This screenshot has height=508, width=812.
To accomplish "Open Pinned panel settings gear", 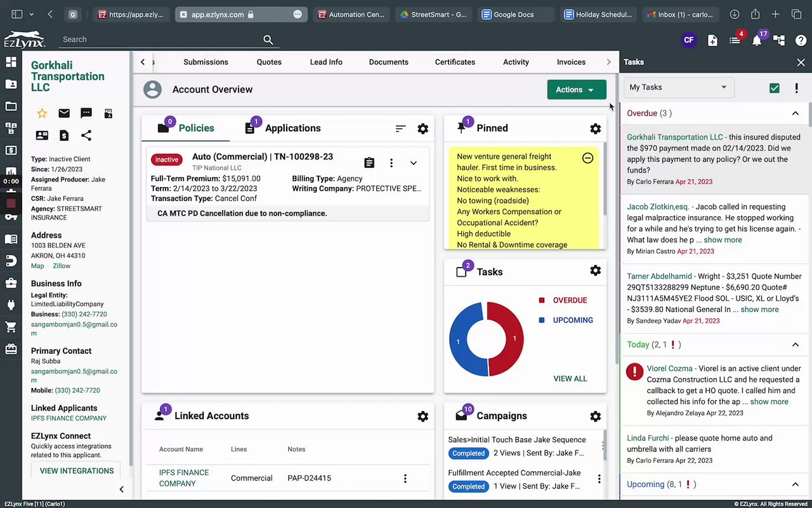I will (595, 129).
